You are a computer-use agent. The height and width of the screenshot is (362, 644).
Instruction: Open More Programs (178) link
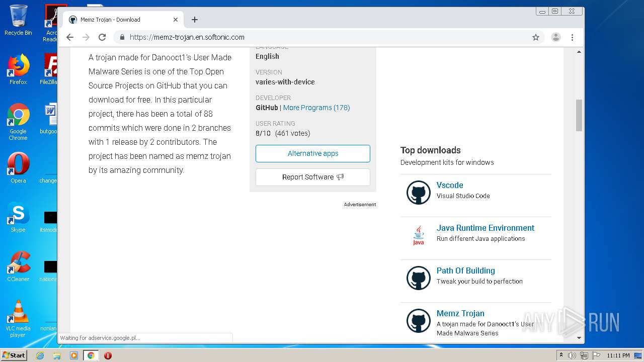316,108
